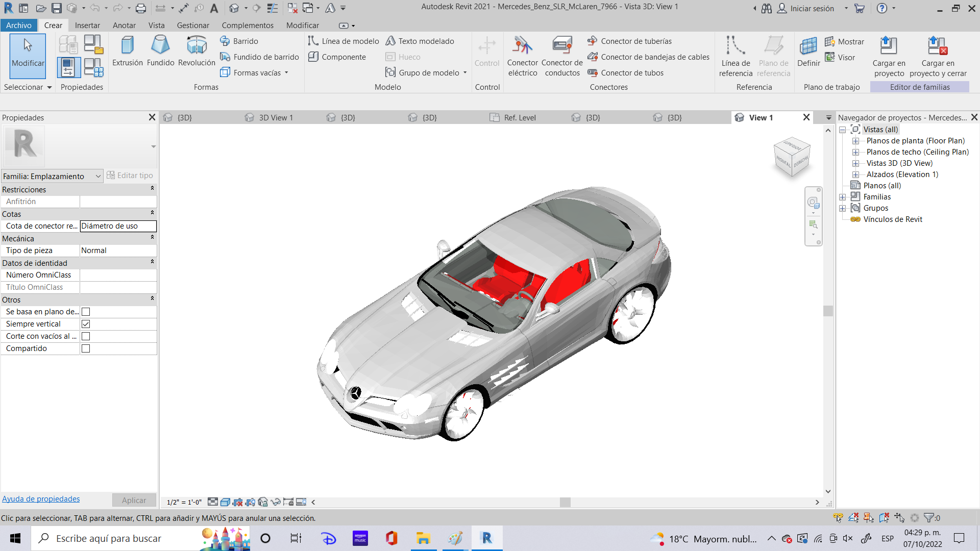Click Mostrar work plane
The height and width of the screenshot is (551, 980).
click(844, 41)
